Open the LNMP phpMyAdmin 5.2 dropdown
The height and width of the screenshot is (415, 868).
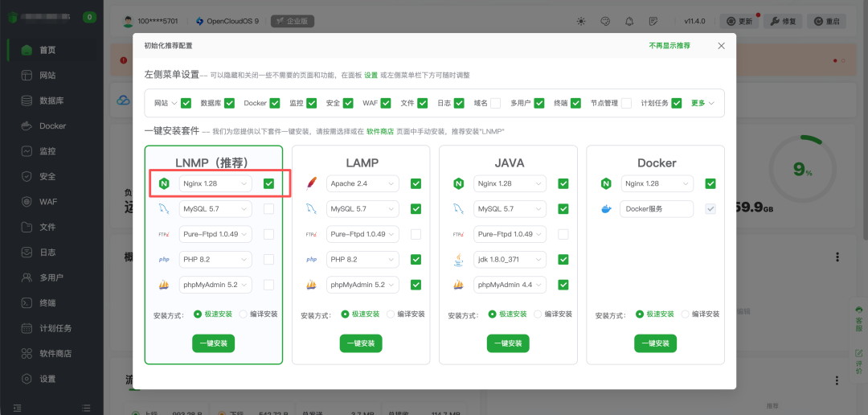(215, 285)
